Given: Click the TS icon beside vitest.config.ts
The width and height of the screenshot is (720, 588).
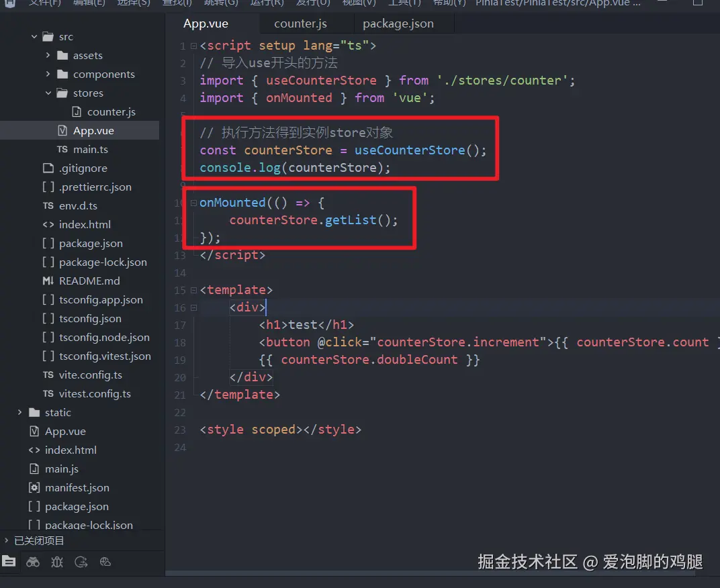Looking at the screenshot, I should pos(48,394).
